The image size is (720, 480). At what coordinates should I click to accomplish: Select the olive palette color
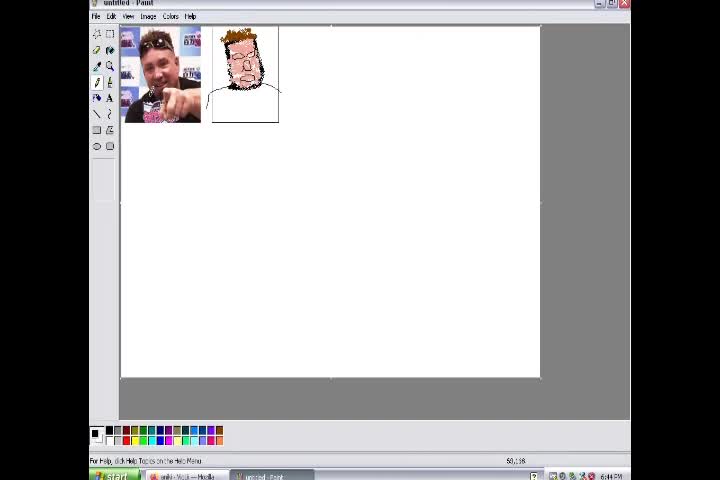(x=135, y=430)
